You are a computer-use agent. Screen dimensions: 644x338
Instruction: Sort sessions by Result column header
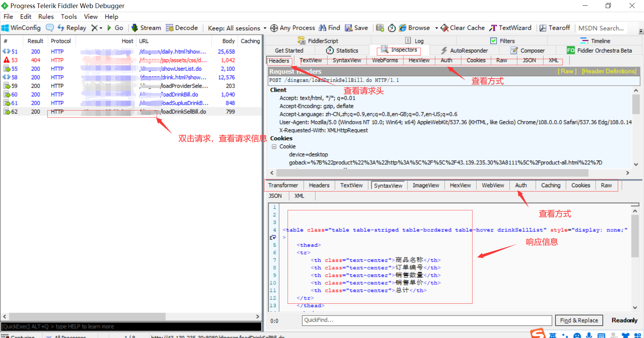pyautogui.click(x=35, y=41)
